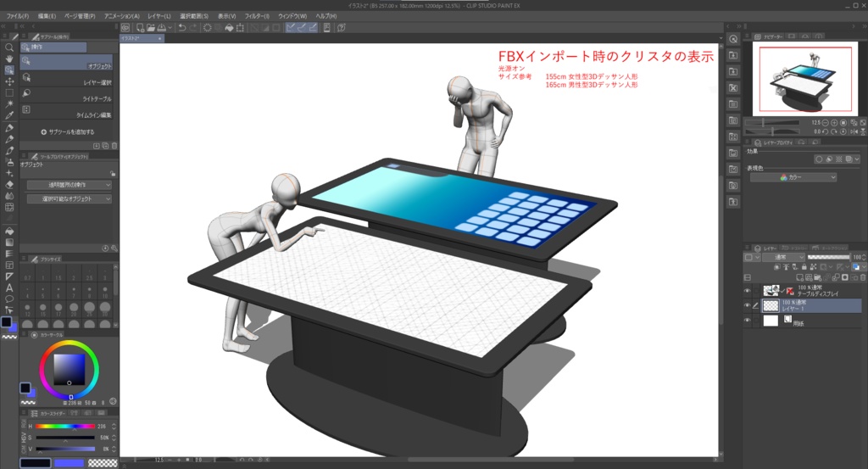Select the Operation object tool
868x469 pixels.
8,70
